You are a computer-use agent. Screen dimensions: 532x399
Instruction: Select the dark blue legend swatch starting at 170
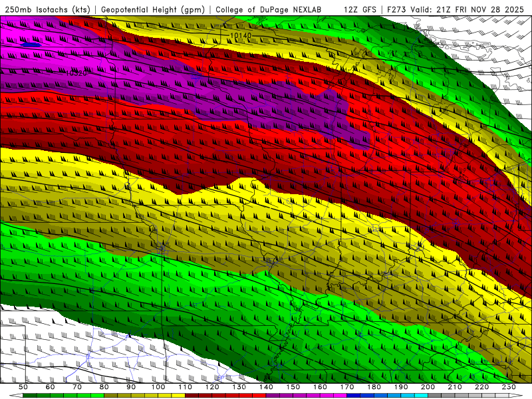coord(354,396)
